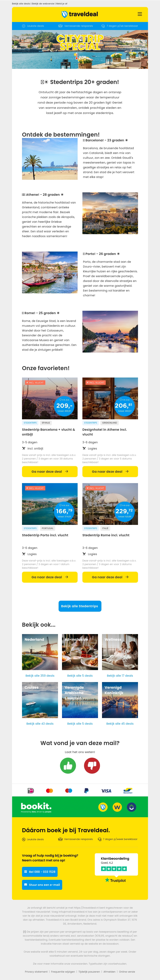The image size is (160, 980).
Task: Click the green thumbs-up feedback icon
Action: [x=68, y=765]
